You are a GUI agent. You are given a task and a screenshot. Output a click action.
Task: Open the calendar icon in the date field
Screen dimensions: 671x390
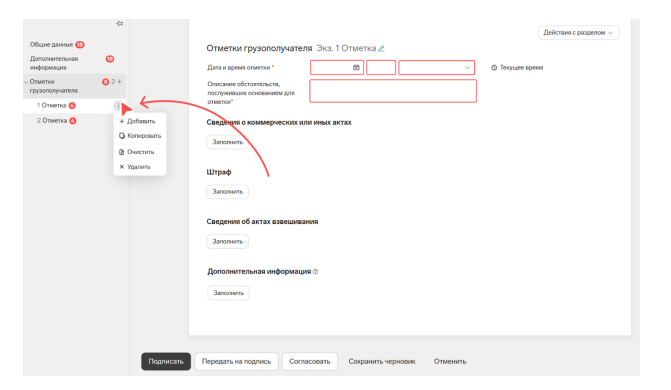click(356, 67)
